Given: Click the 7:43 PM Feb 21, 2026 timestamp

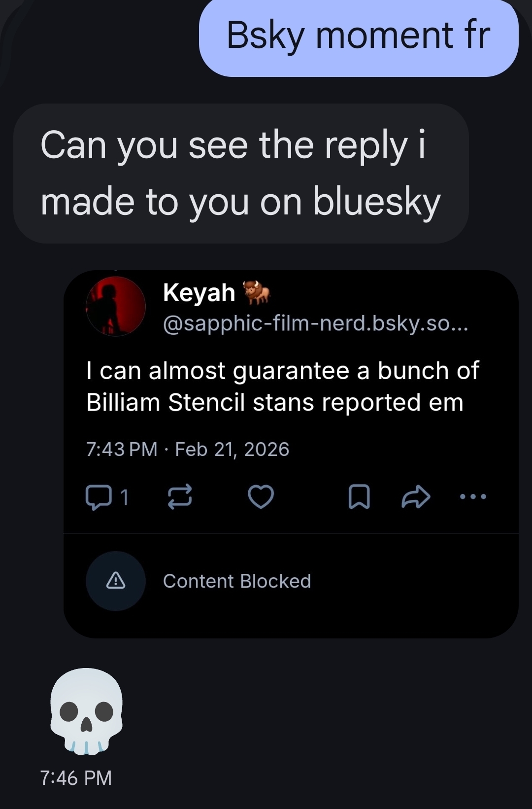Looking at the screenshot, I should click(x=187, y=449).
